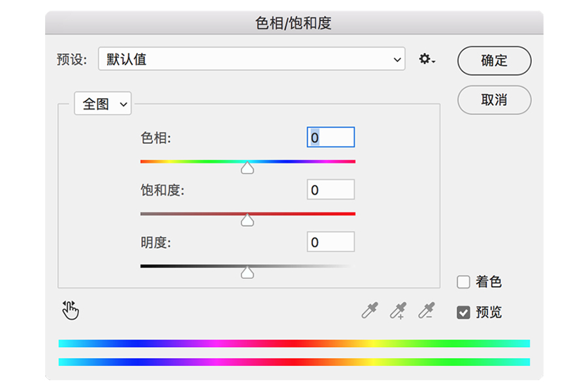Enable the 着色 (Colorize) checkbox
Screen dimensions: 588x392
(464, 282)
